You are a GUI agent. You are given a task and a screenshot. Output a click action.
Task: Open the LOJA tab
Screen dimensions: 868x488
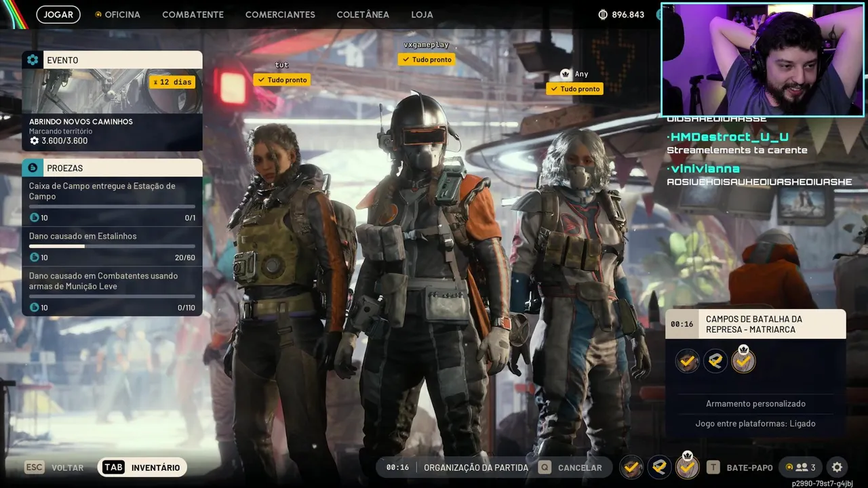[x=422, y=14]
